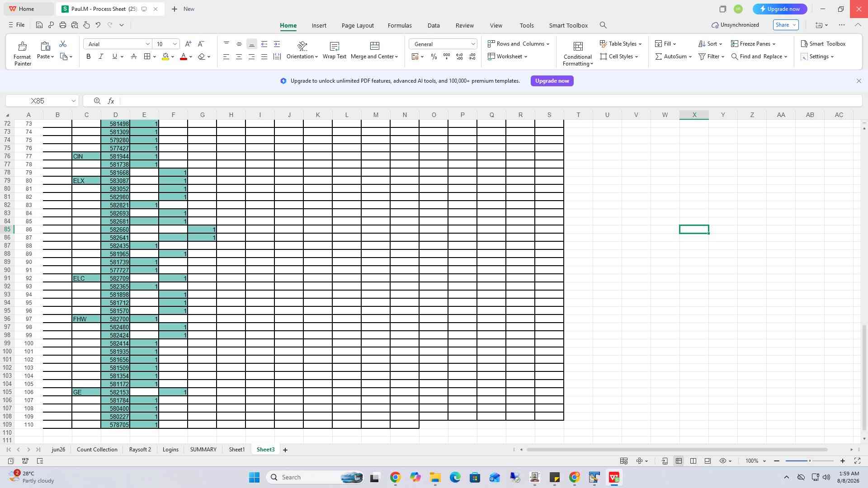The image size is (868, 488).
Task: Toggle bold formatting
Action: (89, 56)
